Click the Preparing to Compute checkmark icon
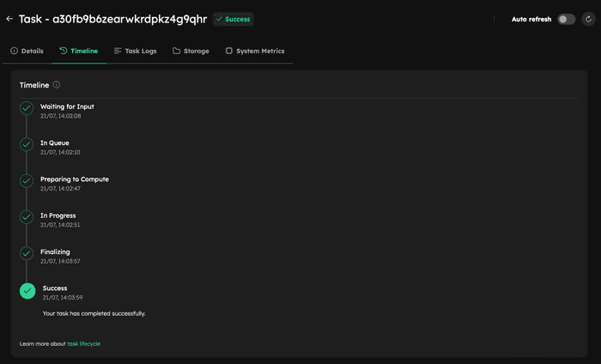Image resolution: width=601 pixels, height=364 pixels. pos(27,181)
